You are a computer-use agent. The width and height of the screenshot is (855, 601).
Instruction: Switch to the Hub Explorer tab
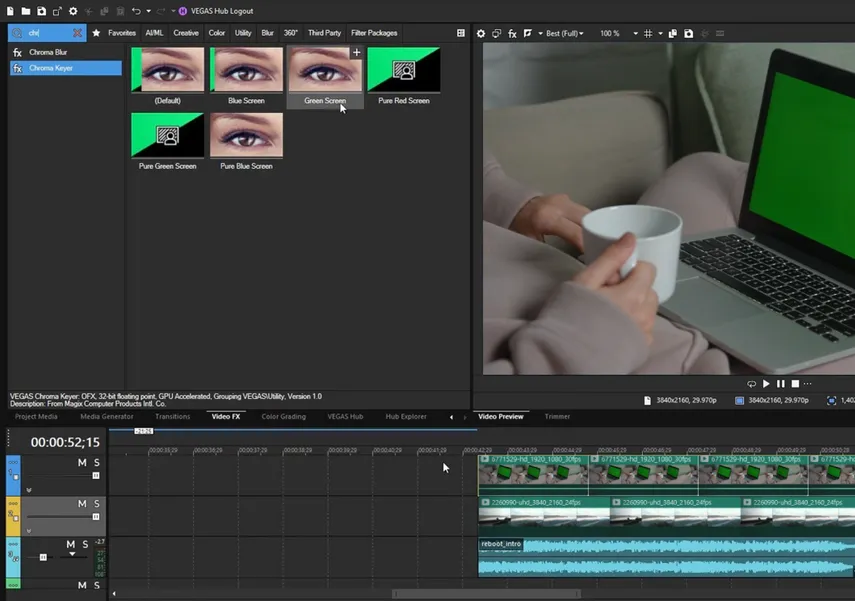click(x=406, y=417)
